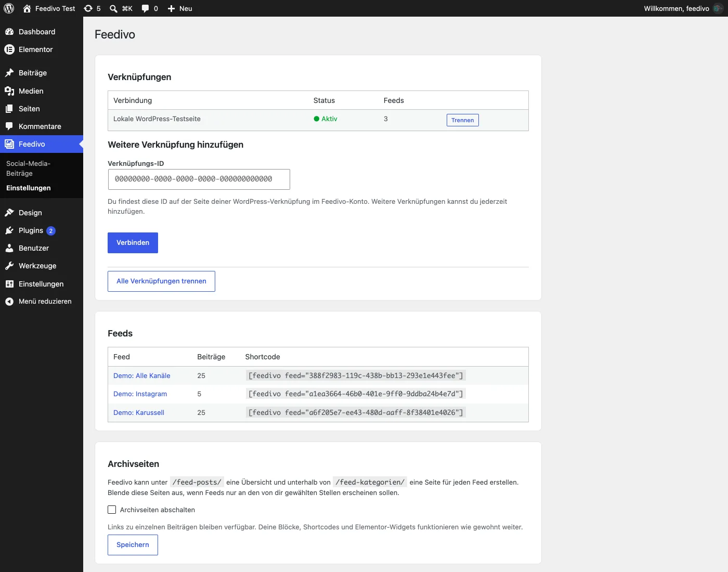Click the Kommentare speech bubble icon
Viewport: 728px width, 572px height.
[9, 126]
